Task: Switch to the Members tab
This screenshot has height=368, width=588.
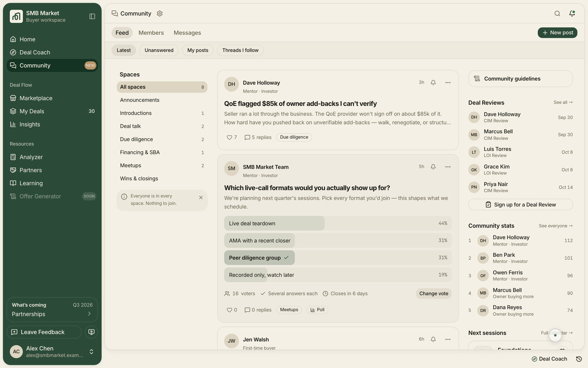Action: coord(151,33)
